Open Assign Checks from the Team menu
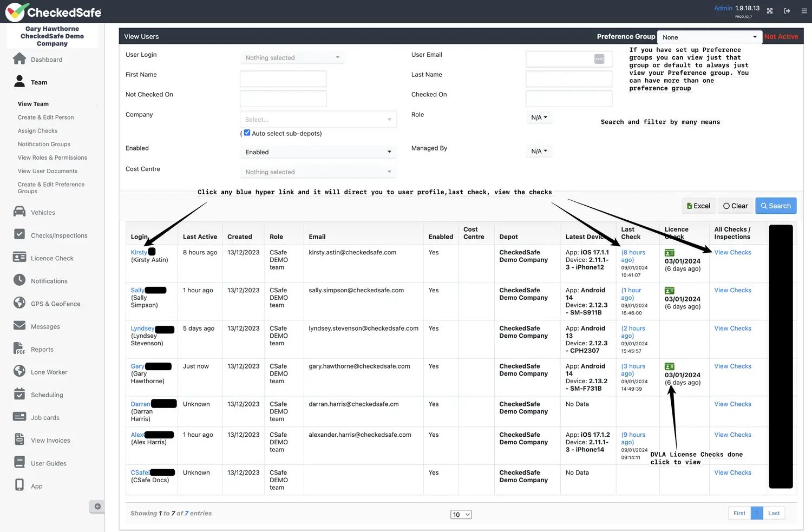Image resolution: width=812 pixels, height=532 pixels. click(37, 130)
